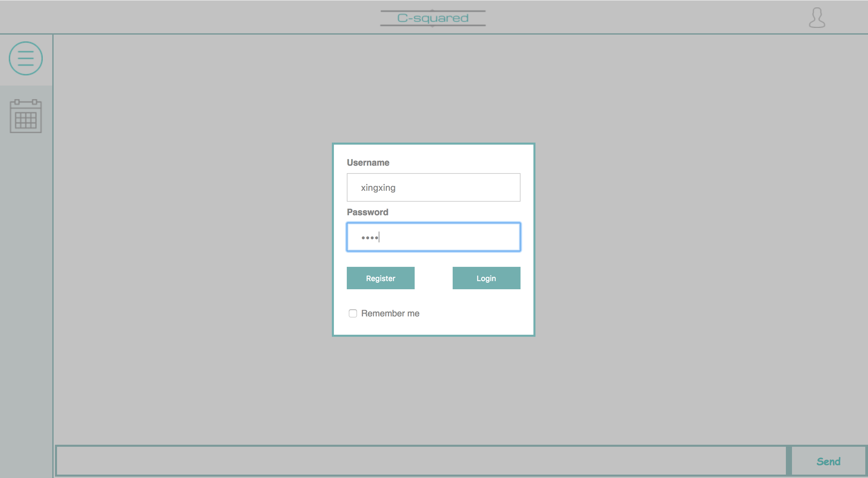The height and width of the screenshot is (478, 868).
Task: Open the hamburger menu in the sidebar
Action: [26, 58]
